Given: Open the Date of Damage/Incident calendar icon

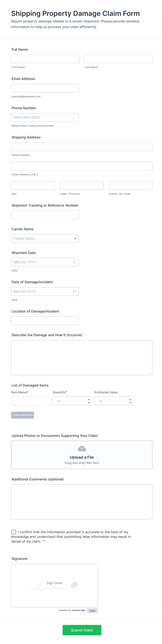Looking at the screenshot, I should pyautogui.click(x=75, y=291).
